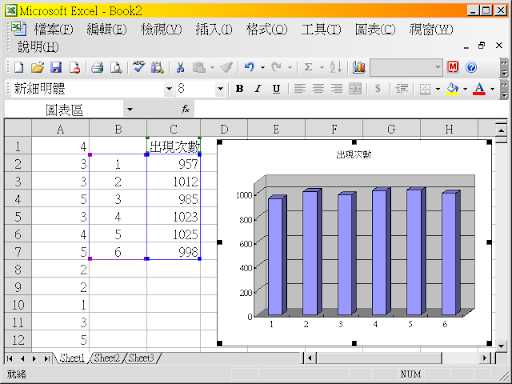Open the 檔案(F) menu
Image resolution: width=512 pixels, height=384 pixels.
click(53, 29)
